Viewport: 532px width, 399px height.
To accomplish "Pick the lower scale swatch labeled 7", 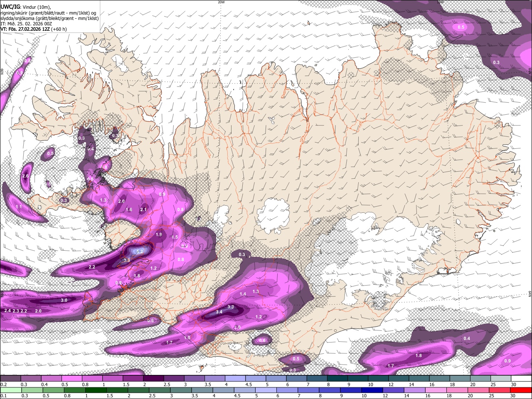I will click(308, 390).
